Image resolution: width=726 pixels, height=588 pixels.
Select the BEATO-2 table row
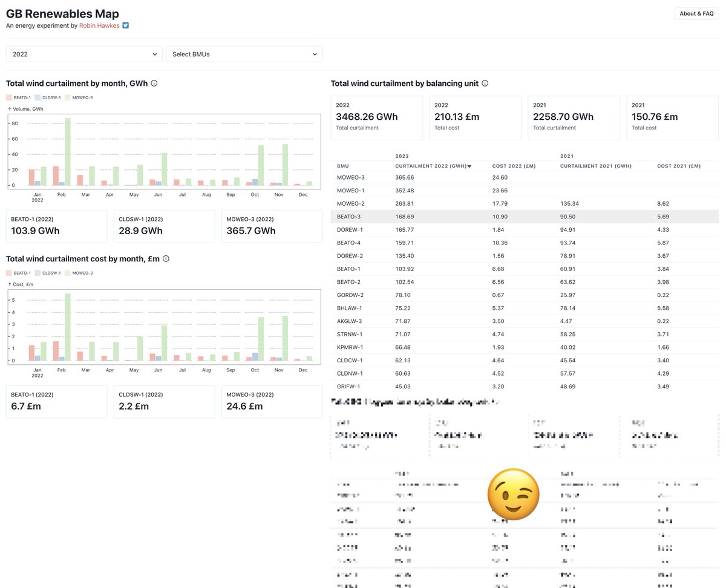tap(525, 282)
